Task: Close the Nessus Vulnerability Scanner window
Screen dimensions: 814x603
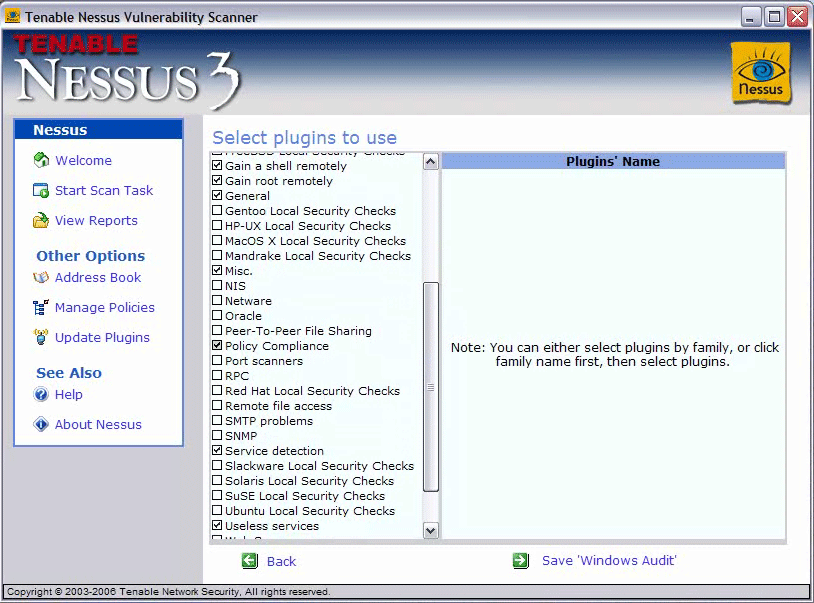Action: (x=797, y=17)
